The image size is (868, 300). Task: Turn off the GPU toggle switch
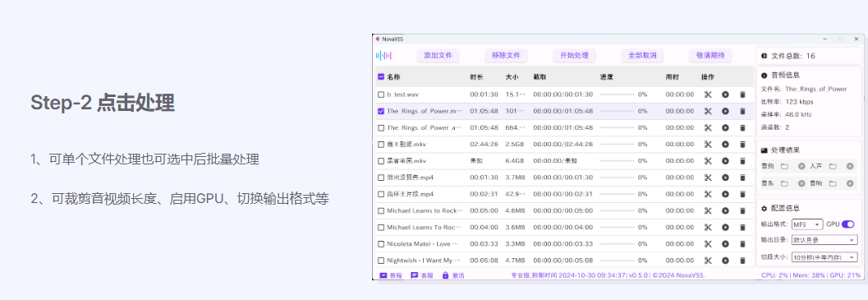848,224
